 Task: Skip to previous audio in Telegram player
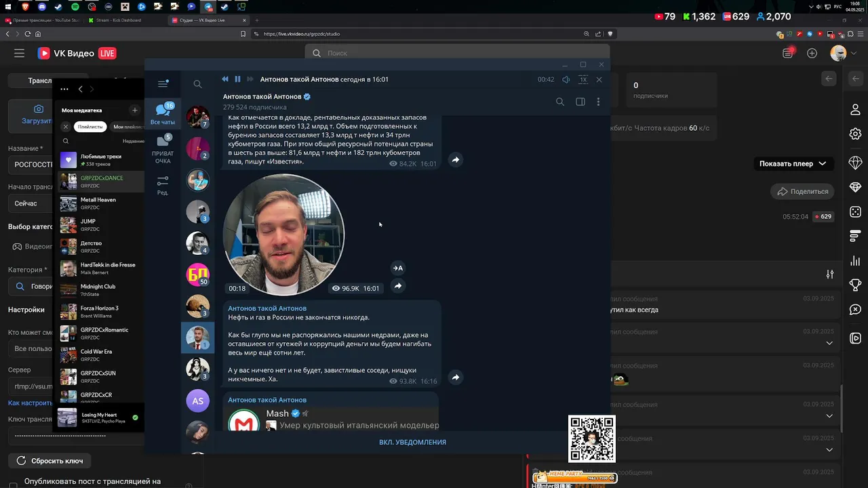225,79
